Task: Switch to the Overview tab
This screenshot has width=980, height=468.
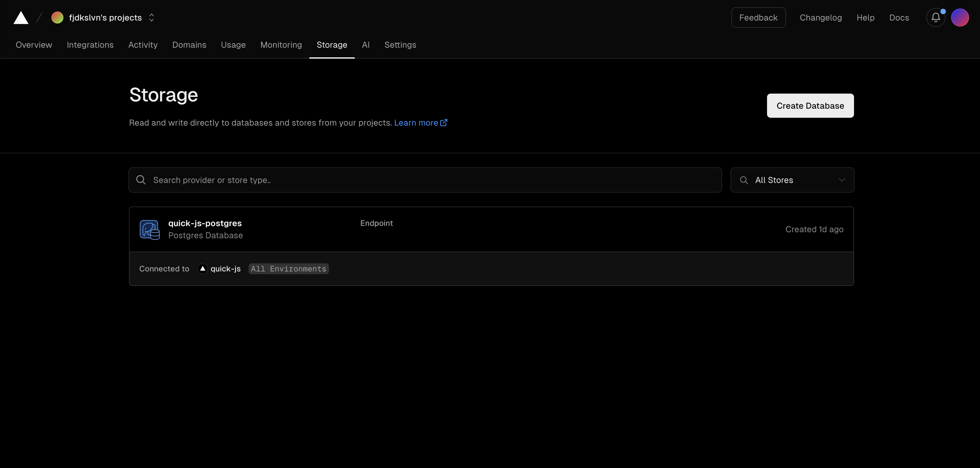Action: (x=34, y=45)
